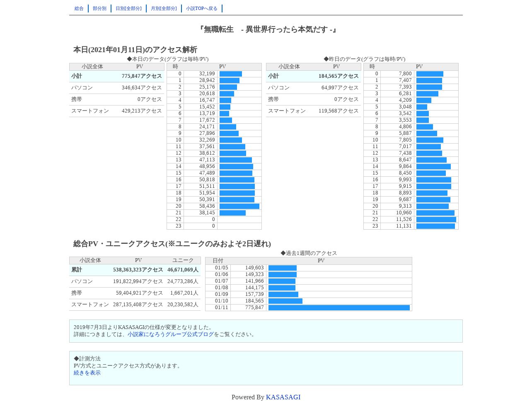Click the 日付 column header
This screenshot has height=401, width=532.
point(218,261)
